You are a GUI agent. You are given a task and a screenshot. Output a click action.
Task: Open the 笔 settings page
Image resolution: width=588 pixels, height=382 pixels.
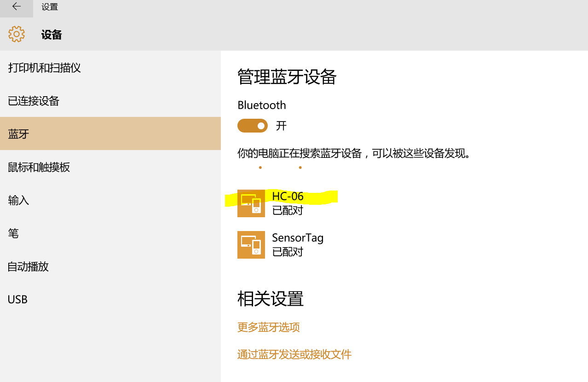click(13, 233)
